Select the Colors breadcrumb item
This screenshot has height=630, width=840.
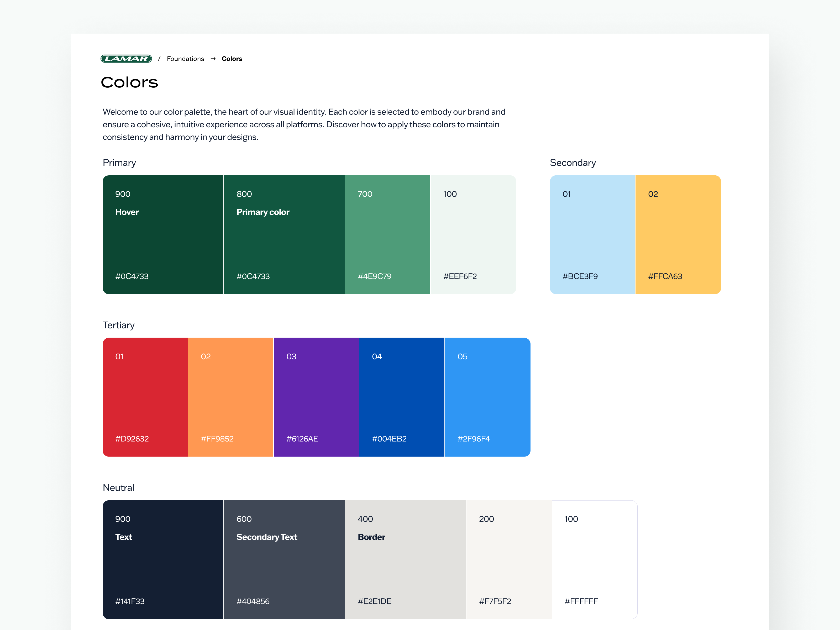pos(232,59)
